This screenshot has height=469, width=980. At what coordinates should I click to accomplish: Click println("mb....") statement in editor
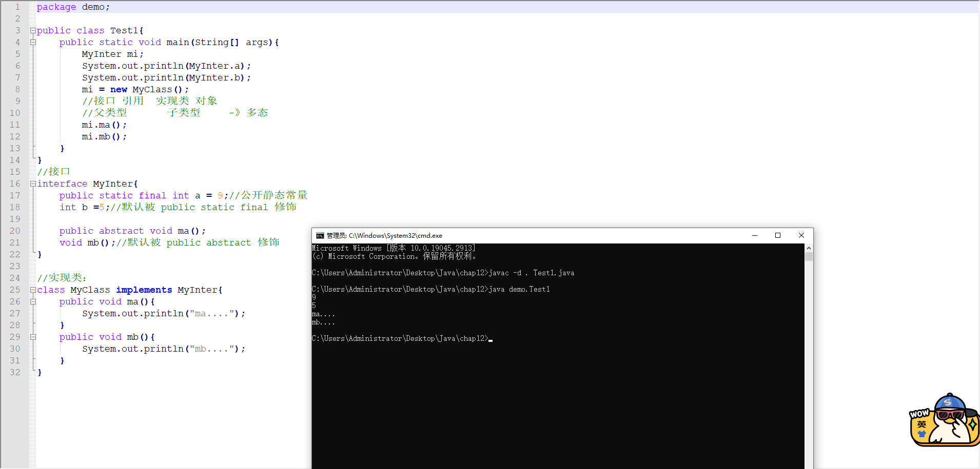point(164,349)
